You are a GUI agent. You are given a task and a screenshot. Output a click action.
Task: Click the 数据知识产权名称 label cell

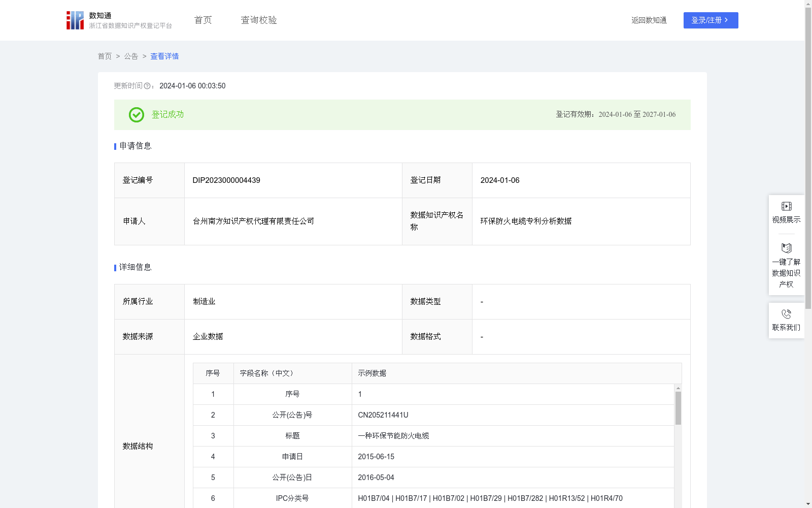[x=437, y=221]
